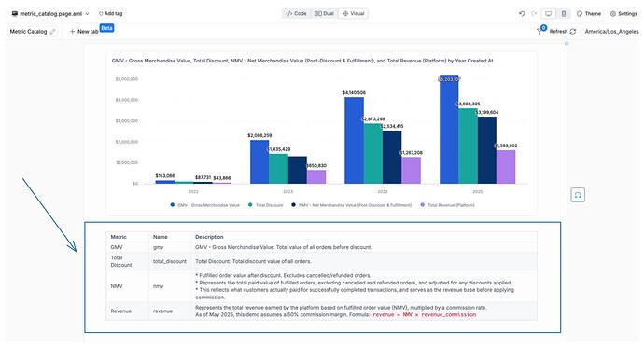Viewport: 644px width, 346px height.
Task: Switch to desktop preview layout
Action: pyautogui.click(x=548, y=14)
